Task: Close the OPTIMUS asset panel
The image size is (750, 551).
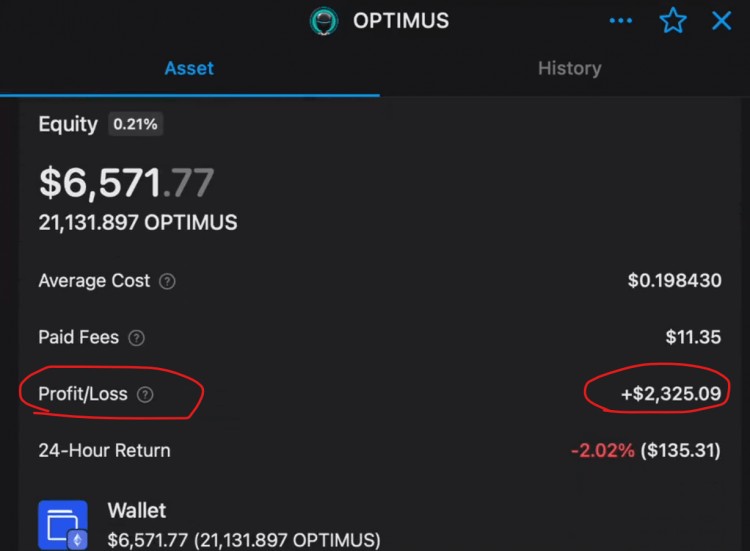Action: (721, 21)
